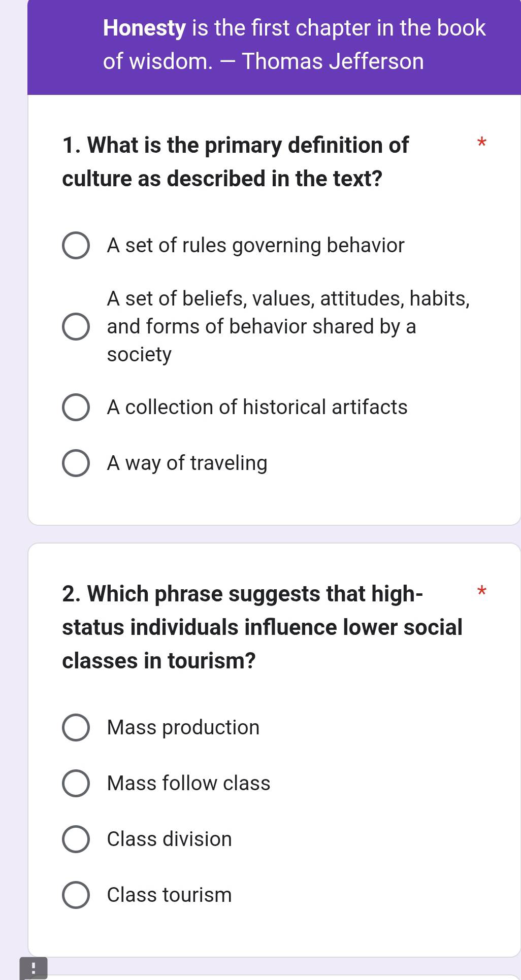Image resolution: width=521 pixels, height=980 pixels.
Task: Click the 'A collection of historical artifacts' text
Action: pos(257,407)
